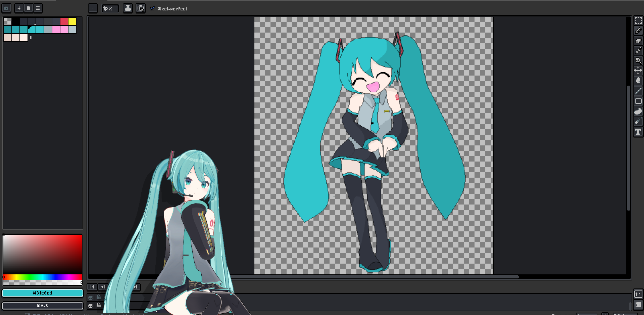Click the palette edit lock icon
Screen dimensions: 644x315
tap(6, 8)
